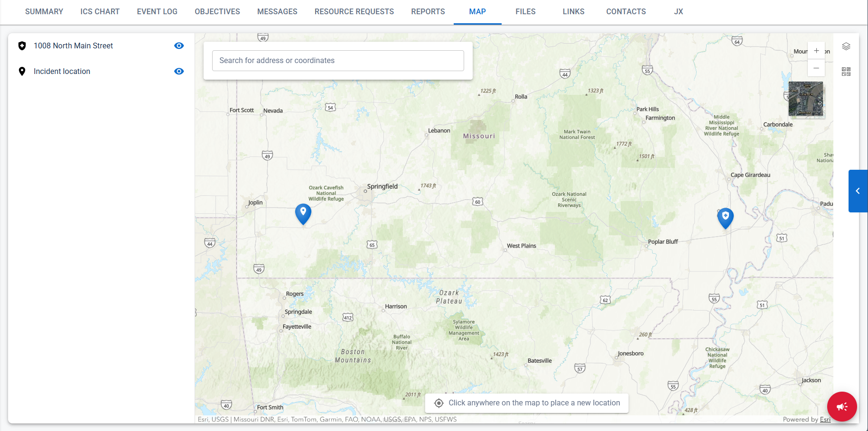868x431 pixels.
Task: Click the Jonesboro label on the map
Action: pos(631,354)
